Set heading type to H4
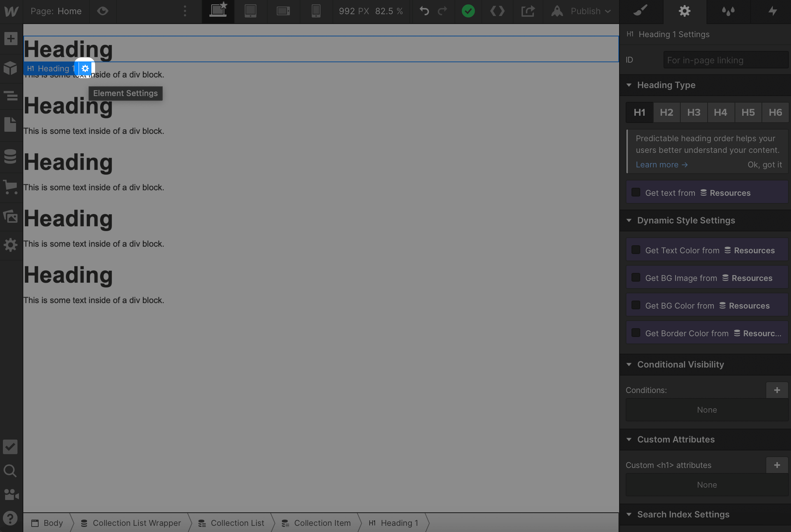The image size is (791, 532). pyautogui.click(x=721, y=112)
